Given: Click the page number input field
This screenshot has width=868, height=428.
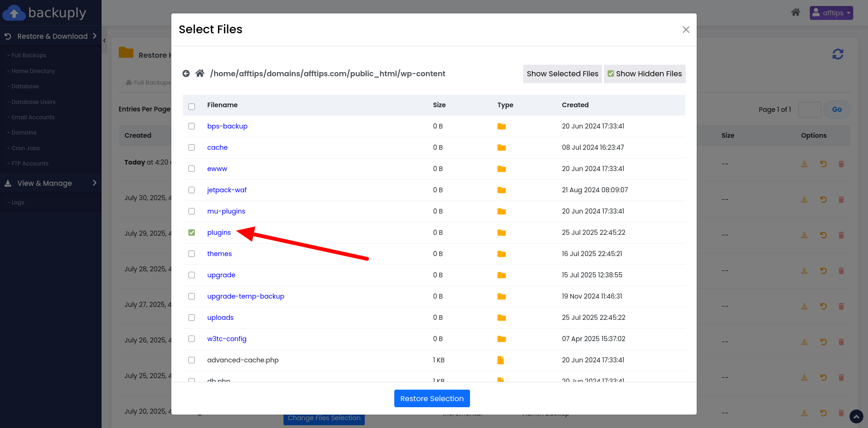Looking at the screenshot, I should (x=809, y=110).
